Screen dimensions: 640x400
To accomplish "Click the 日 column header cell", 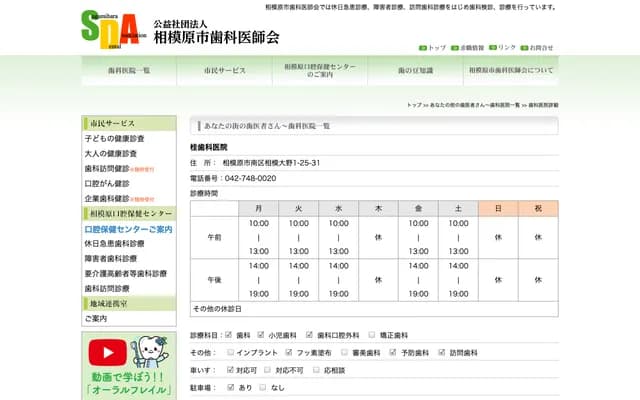I will tap(498, 209).
